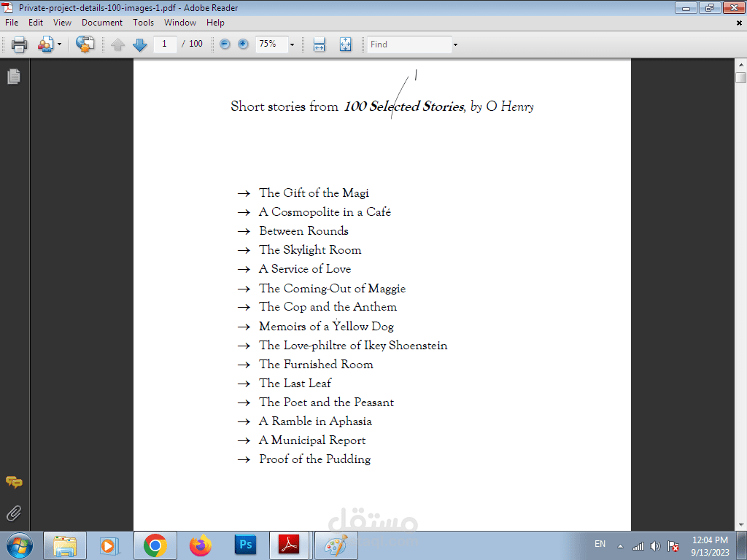Click 'A Ramble in Aphasia' text
The image size is (747, 560).
pyautogui.click(x=315, y=421)
